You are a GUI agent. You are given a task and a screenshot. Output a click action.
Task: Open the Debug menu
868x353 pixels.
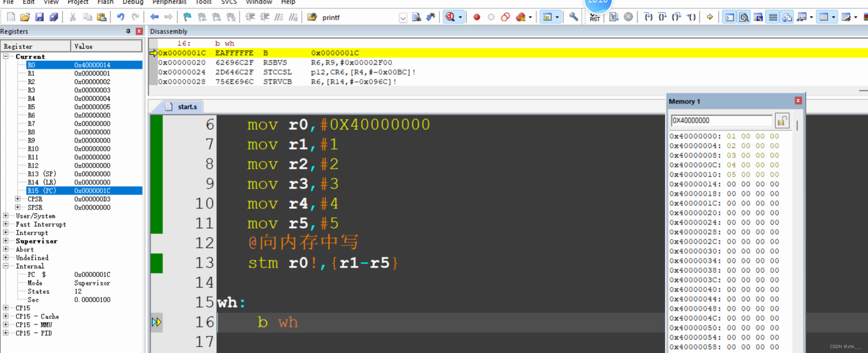pos(133,2)
